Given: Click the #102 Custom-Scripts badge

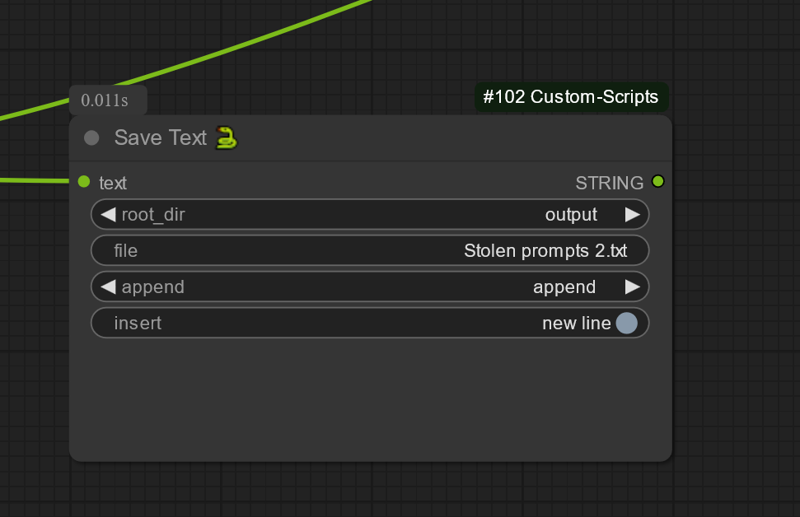Looking at the screenshot, I should (x=571, y=97).
